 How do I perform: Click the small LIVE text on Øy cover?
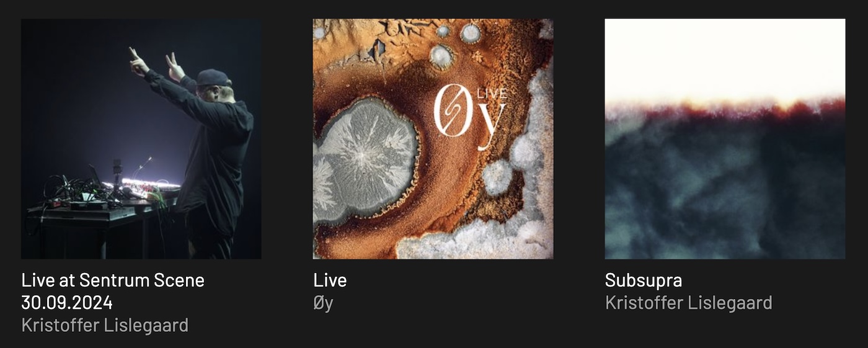492,94
